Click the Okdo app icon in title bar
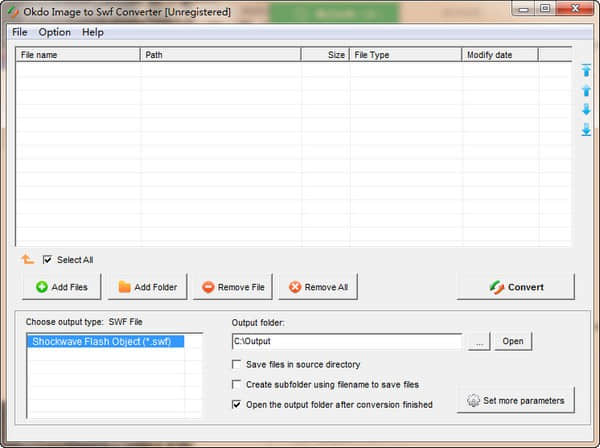The width and height of the screenshot is (600, 448). [13, 12]
